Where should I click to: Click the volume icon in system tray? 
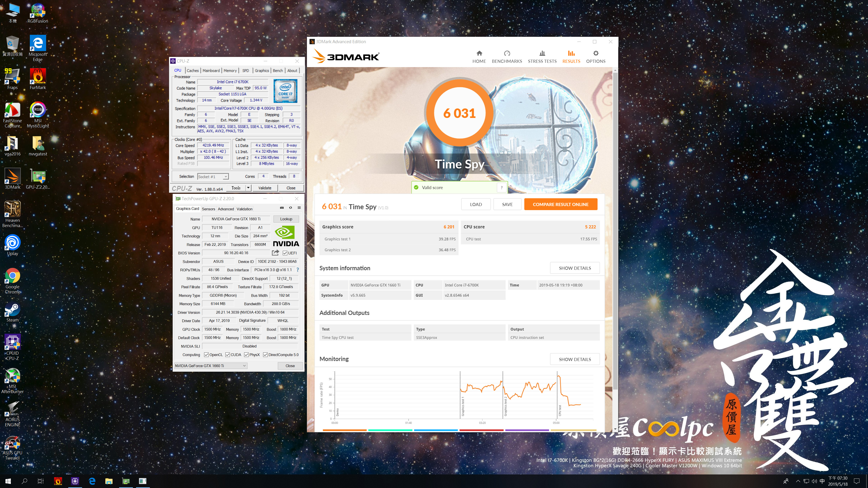pyautogui.click(x=814, y=481)
